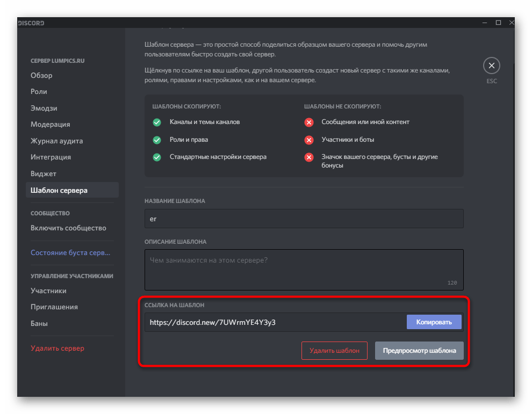Open the Состояние буста сервера link

click(x=70, y=252)
